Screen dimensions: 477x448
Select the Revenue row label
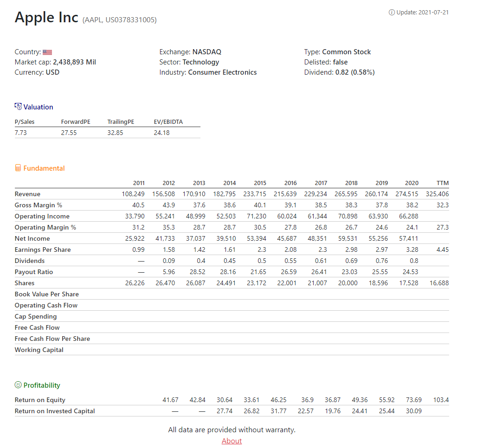pos(27,194)
